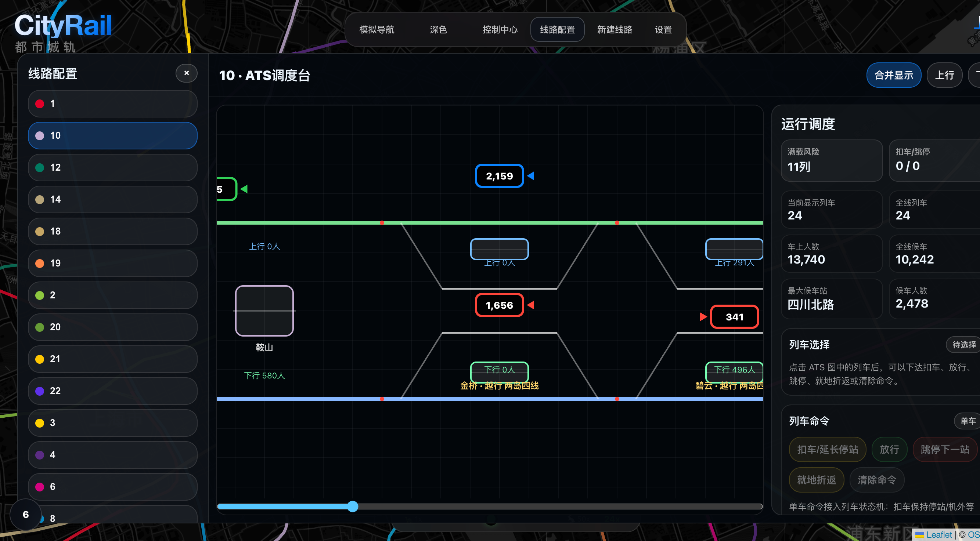Viewport: 980px width, 541px height.
Task: Switch the view to 上行 direction
Action: point(945,75)
